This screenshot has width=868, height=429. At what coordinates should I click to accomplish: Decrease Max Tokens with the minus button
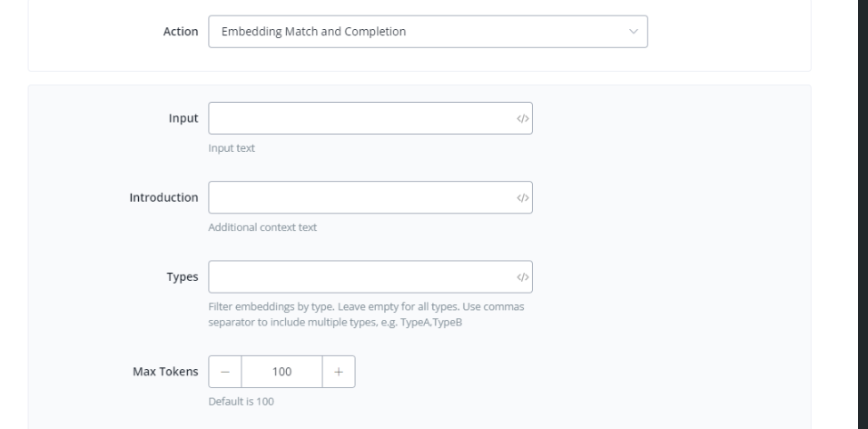(x=225, y=372)
